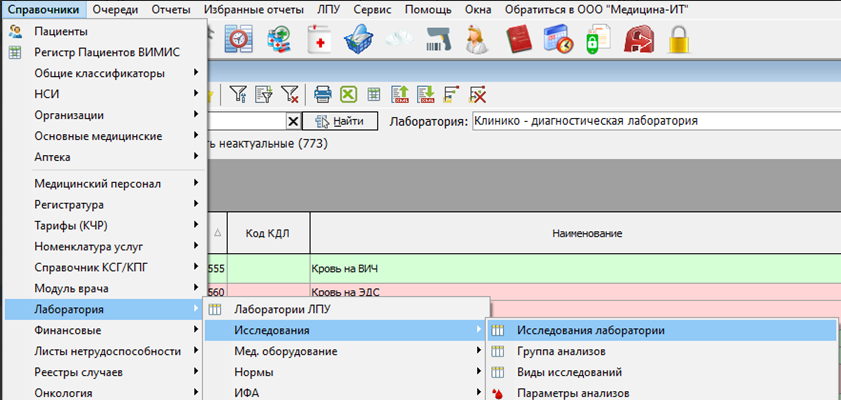Click the tree structure icon with folder
Image resolution: width=841 pixels, height=400 pixels.
pyautogui.click(x=451, y=95)
